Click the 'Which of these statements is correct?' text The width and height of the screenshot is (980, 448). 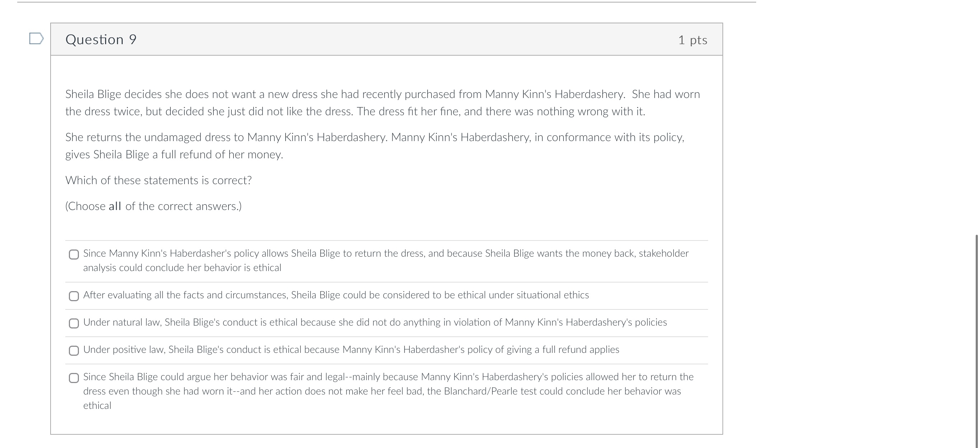point(158,181)
